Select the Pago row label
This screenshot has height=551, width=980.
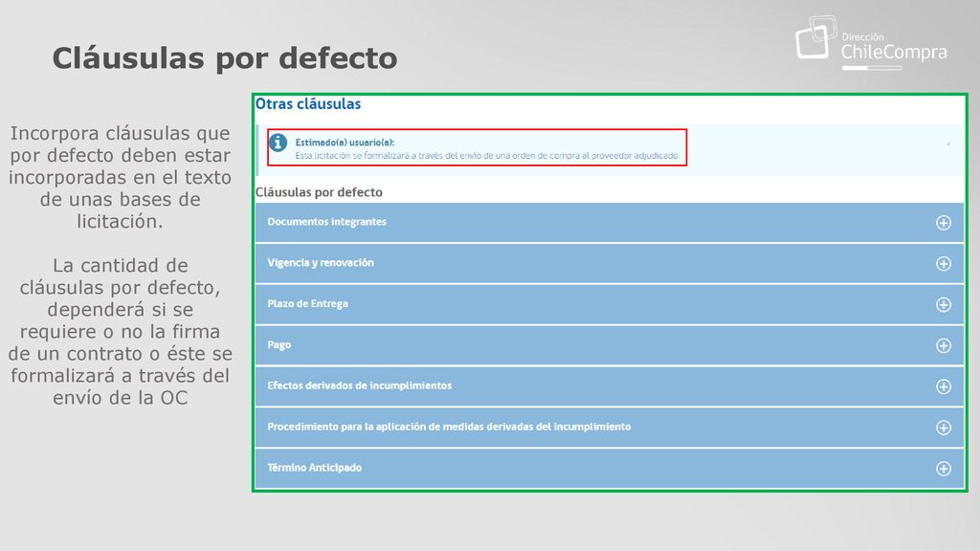(279, 344)
